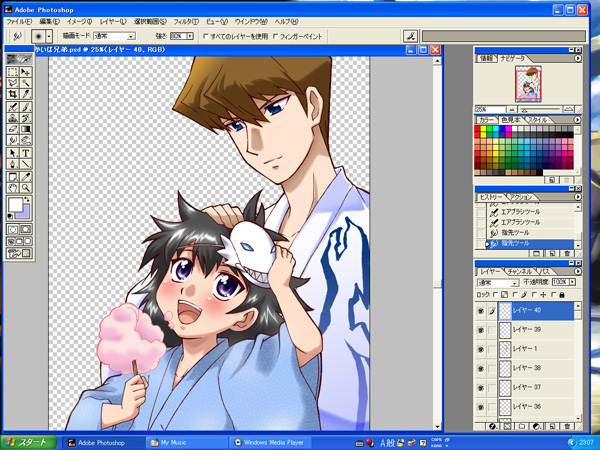The image size is (600, 450).
Task: Select the Dodge tool
Action: click(x=25, y=140)
